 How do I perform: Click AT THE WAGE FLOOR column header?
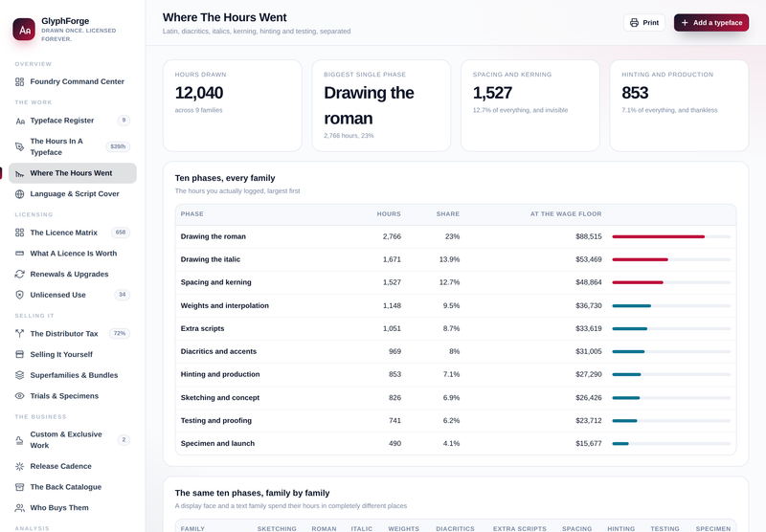click(566, 214)
